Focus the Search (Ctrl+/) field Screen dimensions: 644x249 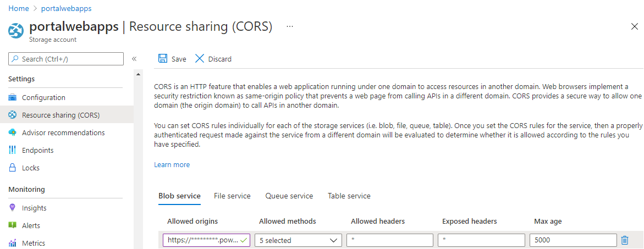65,59
